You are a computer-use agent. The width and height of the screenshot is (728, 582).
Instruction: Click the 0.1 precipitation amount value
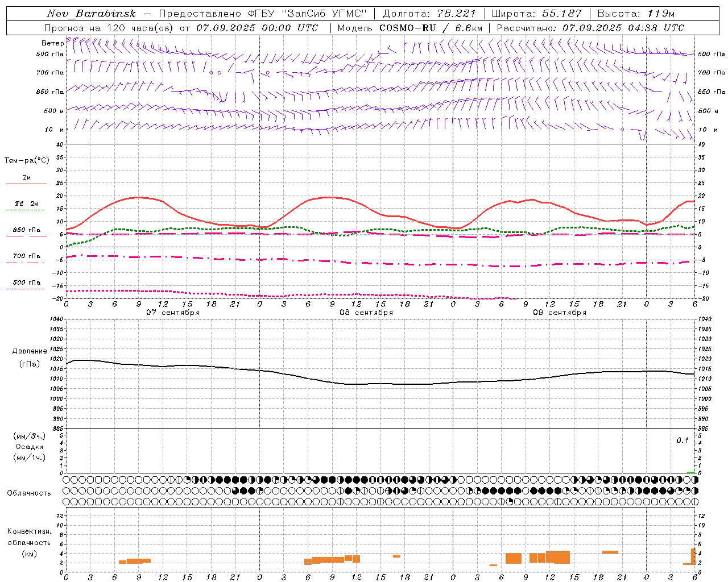tap(682, 440)
